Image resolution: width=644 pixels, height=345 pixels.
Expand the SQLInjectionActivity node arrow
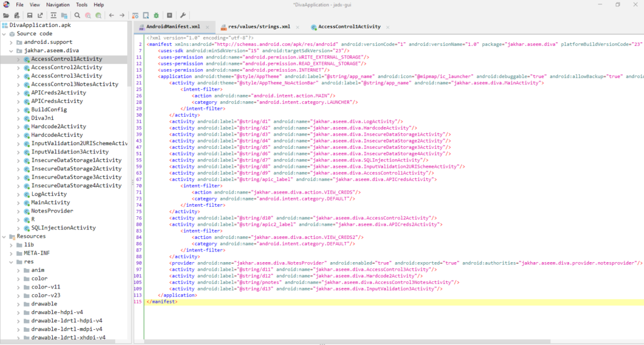coord(18,228)
